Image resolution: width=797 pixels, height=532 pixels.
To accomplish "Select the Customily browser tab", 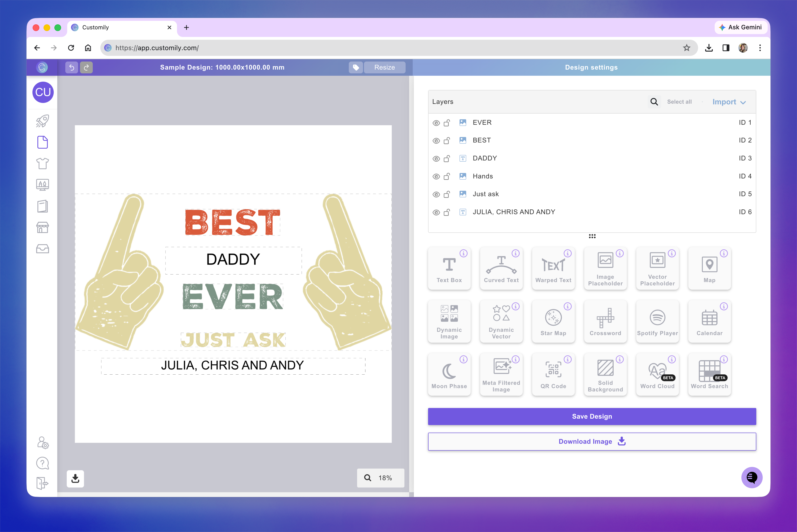I will (x=122, y=27).
